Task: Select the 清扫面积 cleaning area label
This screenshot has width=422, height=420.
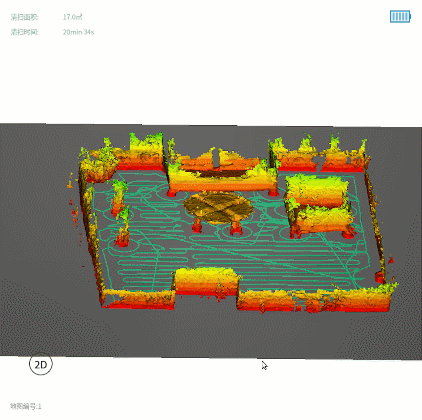Action: pyautogui.click(x=24, y=17)
